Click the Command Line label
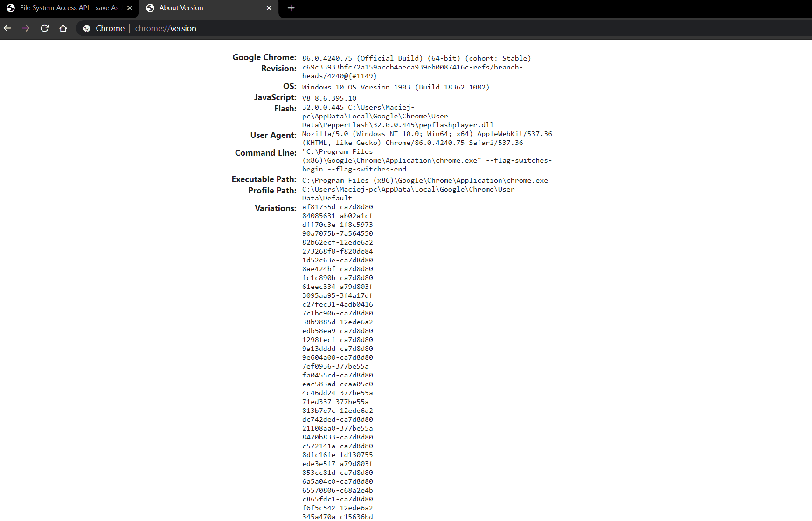The width and height of the screenshot is (812, 521). pyautogui.click(x=265, y=153)
